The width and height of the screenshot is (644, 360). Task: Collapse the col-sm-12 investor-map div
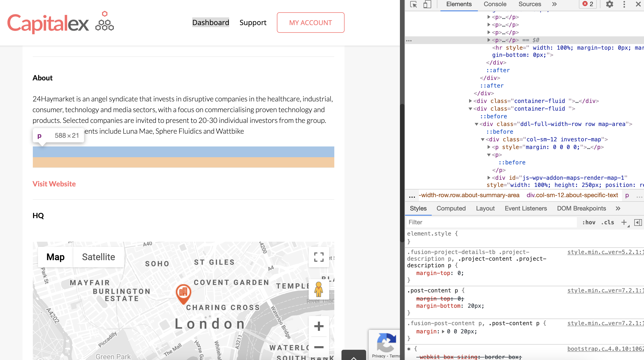pos(483,140)
